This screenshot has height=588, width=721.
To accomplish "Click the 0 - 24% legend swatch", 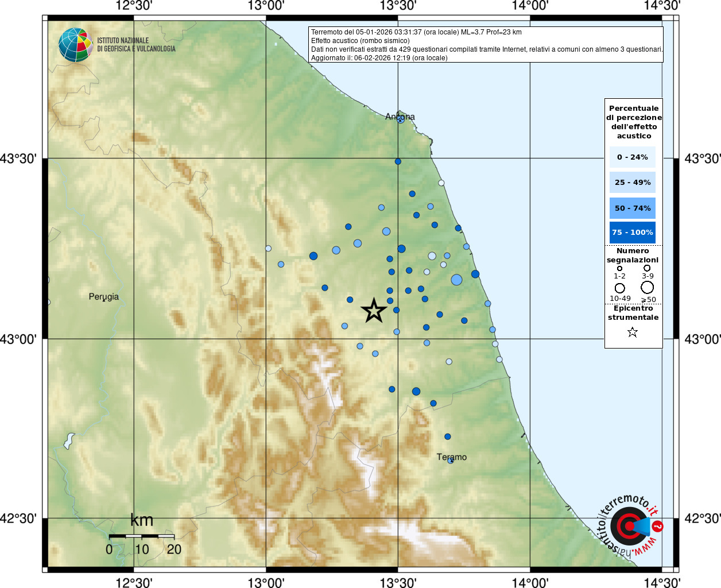I will point(632,157).
